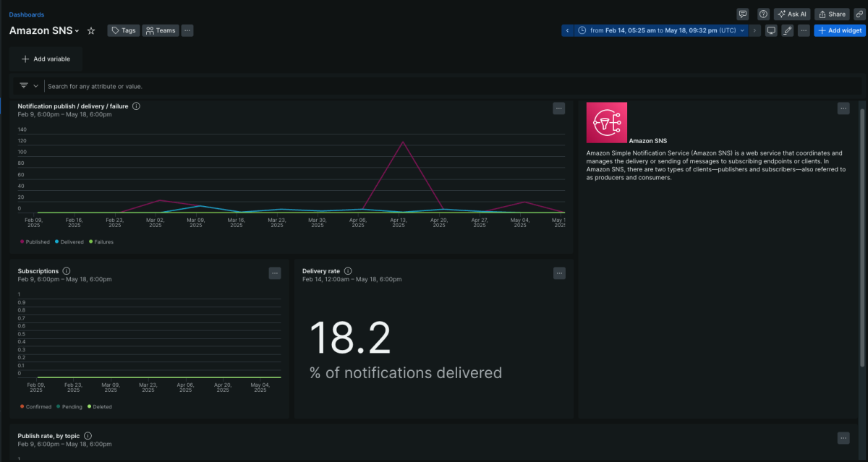
Task: Open the dashboard comments panel
Action: pyautogui.click(x=742, y=14)
